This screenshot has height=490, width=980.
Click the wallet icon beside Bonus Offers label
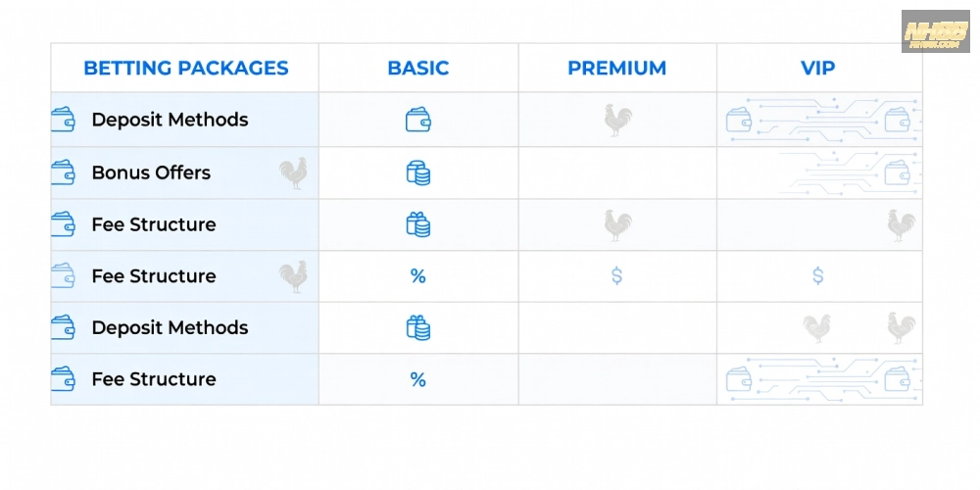[63, 172]
